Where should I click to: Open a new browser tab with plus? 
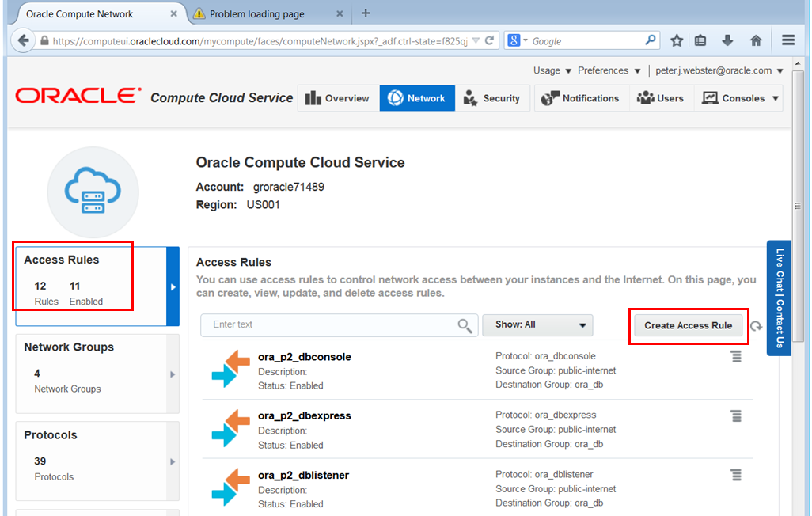tap(366, 13)
